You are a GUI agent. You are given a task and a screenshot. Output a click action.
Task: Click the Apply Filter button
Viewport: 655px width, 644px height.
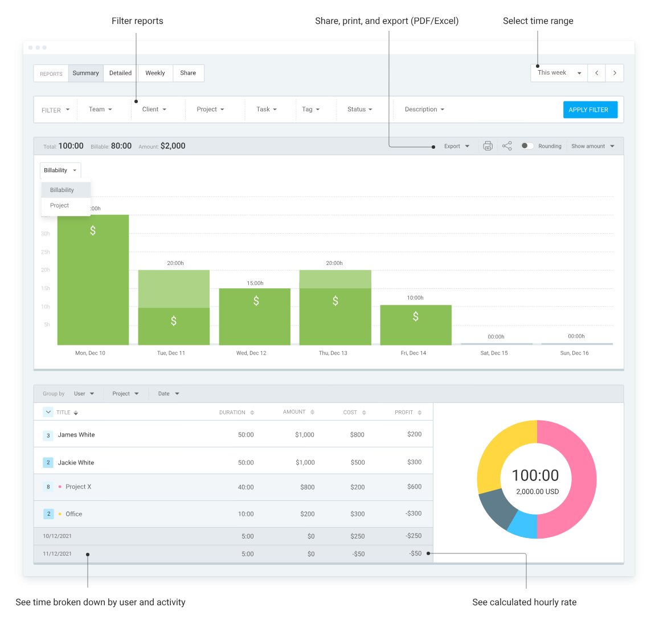pos(590,109)
